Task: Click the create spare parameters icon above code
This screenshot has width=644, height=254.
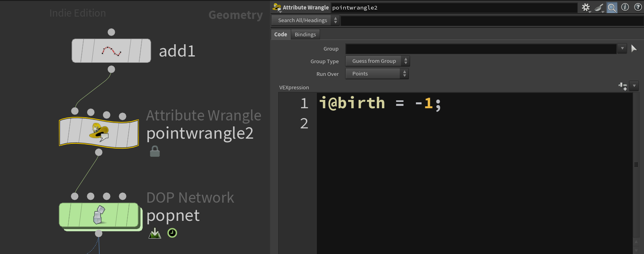Action: coord(623,86)
